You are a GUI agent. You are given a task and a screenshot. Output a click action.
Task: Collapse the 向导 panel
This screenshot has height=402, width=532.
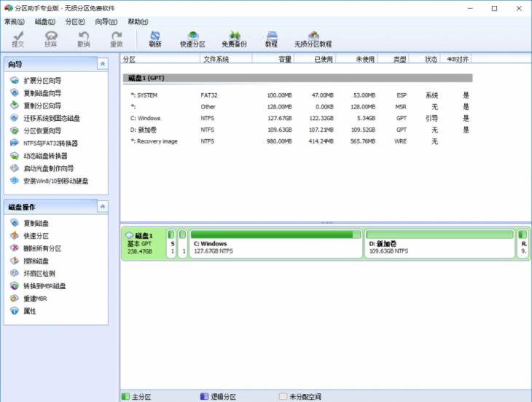pyautogui.click(x=103, y=64)
